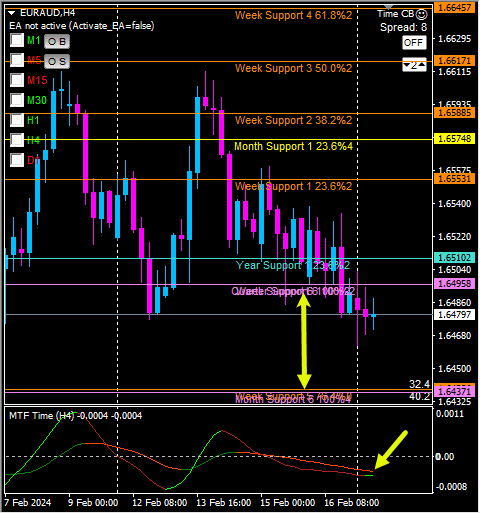Check the H1 timeframe box
480x514 pixels.
pyautogui.click(x=17, y=120)
